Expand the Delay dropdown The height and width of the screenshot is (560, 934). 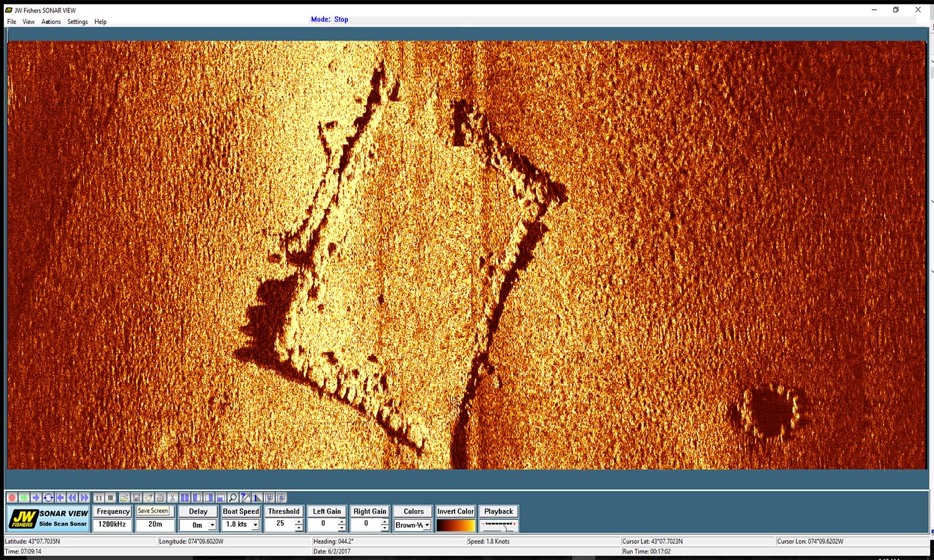coord(212,525)
